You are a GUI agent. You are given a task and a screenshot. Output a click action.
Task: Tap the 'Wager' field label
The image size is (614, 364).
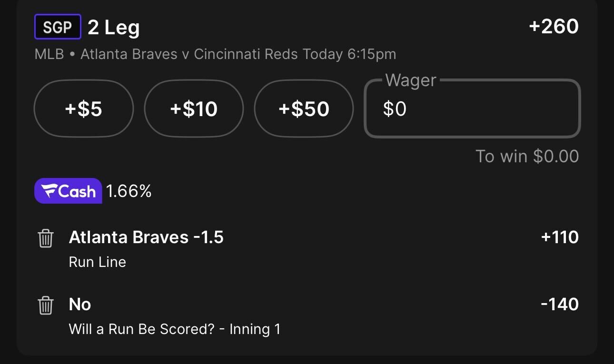(410, 80)
